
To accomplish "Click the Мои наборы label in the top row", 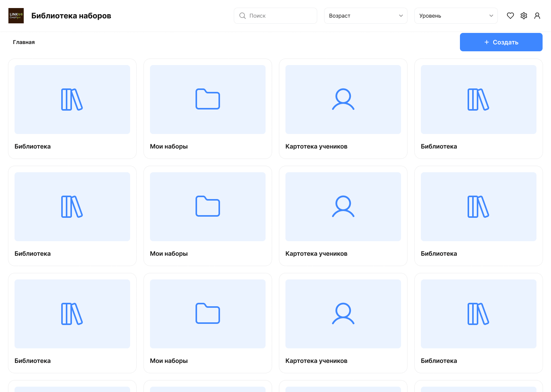I will point(169,146).
